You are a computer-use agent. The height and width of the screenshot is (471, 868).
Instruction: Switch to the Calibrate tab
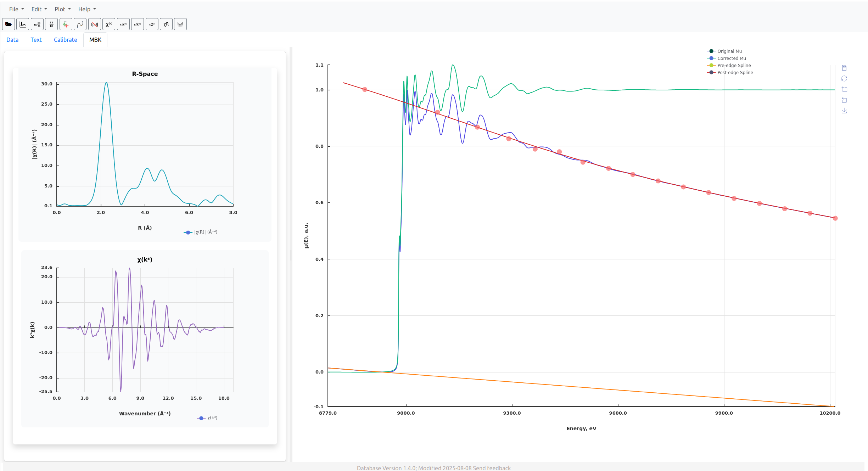(x=65, y=40)
